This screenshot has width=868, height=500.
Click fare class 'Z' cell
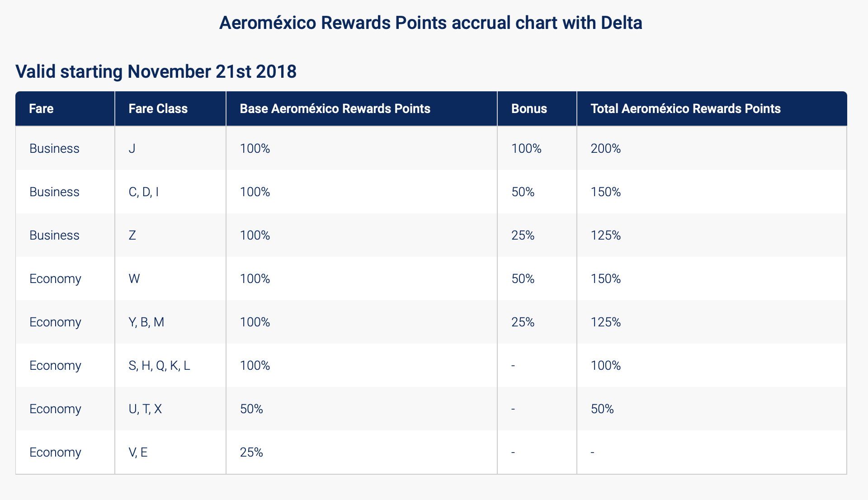[x=132, y=235]
